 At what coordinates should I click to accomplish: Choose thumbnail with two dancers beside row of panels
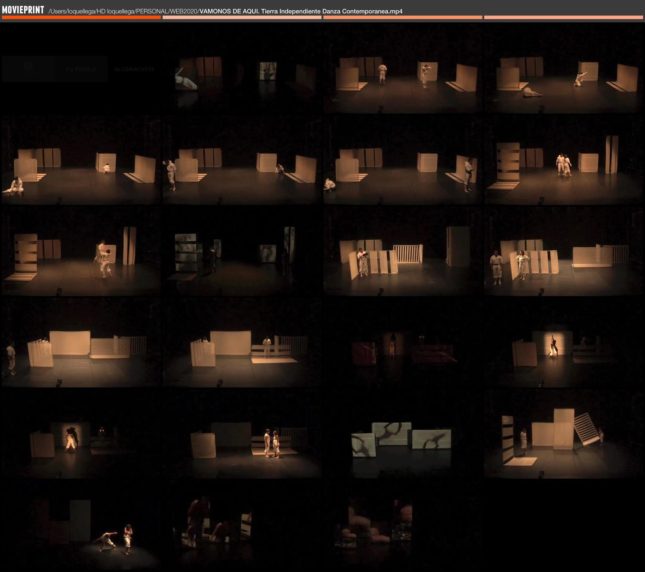tap(563, 252)
